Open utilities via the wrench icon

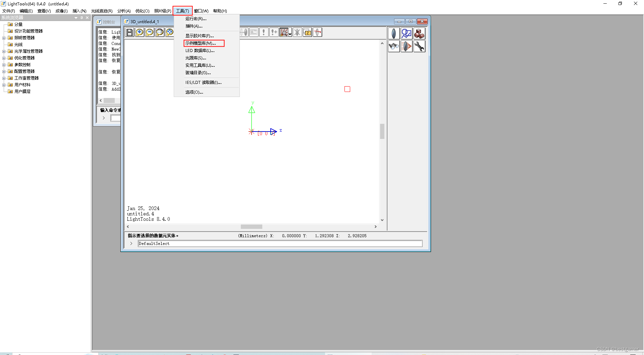[x=420, y=47]
